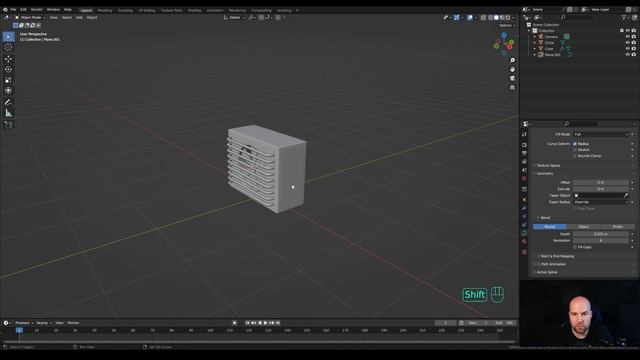The image size is (640, 360).
Task: Select the Rotate tool
Action: (8, 69)
